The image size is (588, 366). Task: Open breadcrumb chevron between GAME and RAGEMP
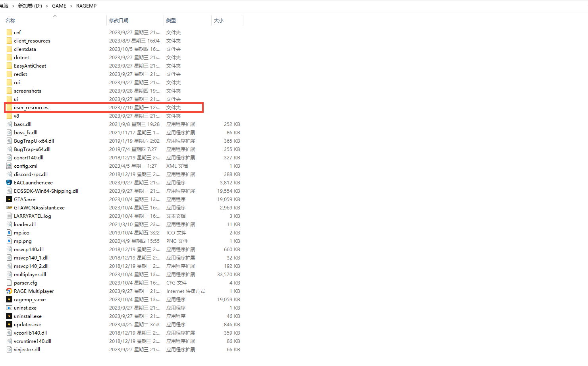pos(71,6)
